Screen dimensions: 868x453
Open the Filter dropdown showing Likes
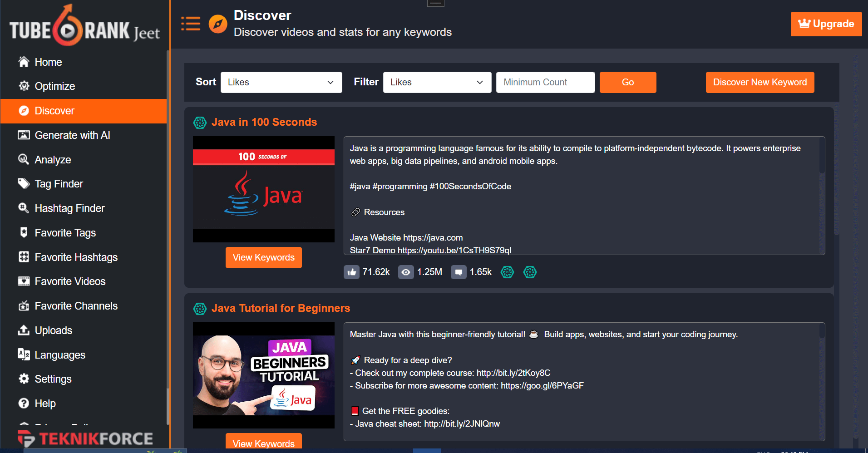[437, 82]
